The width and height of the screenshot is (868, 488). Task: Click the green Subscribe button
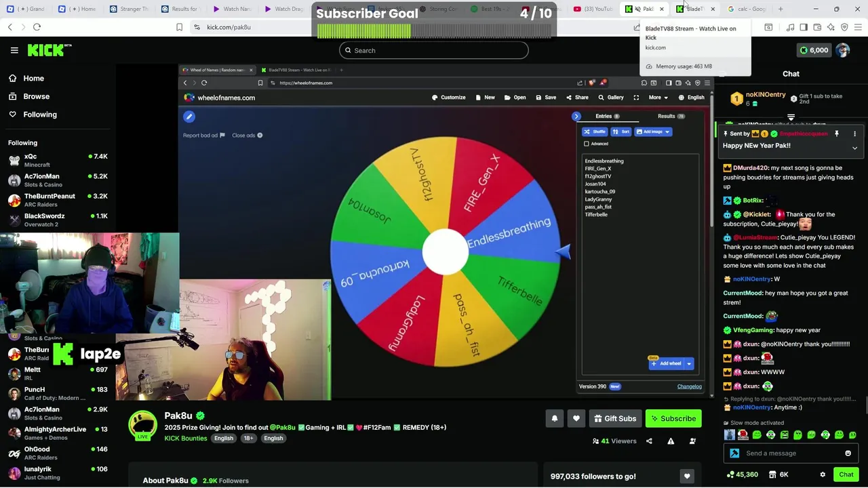[673, 418]
